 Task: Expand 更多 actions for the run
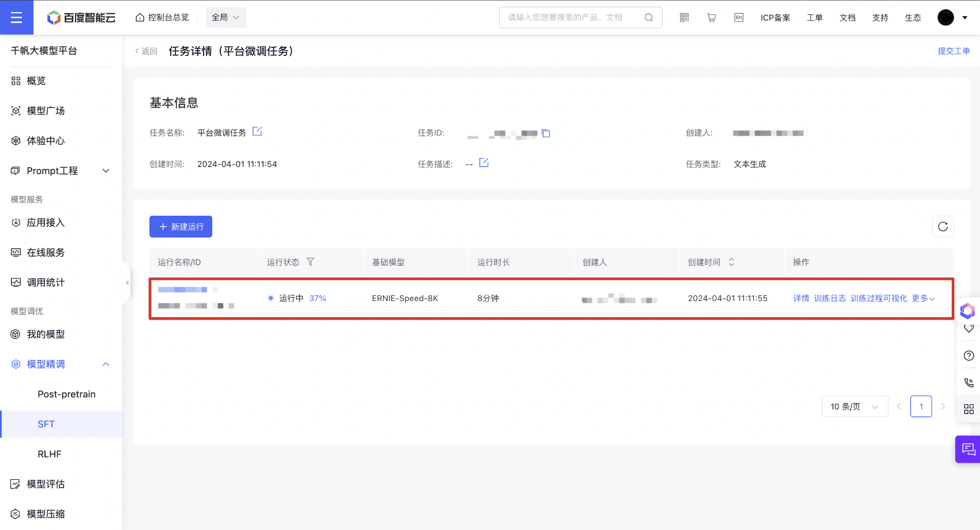coord(923,298)
